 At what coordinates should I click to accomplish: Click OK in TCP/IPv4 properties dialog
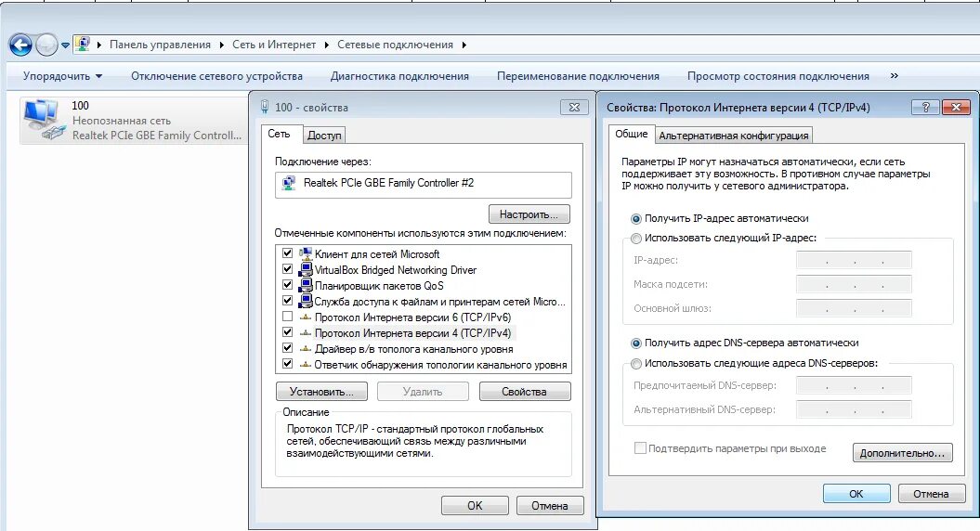[856, 494]
